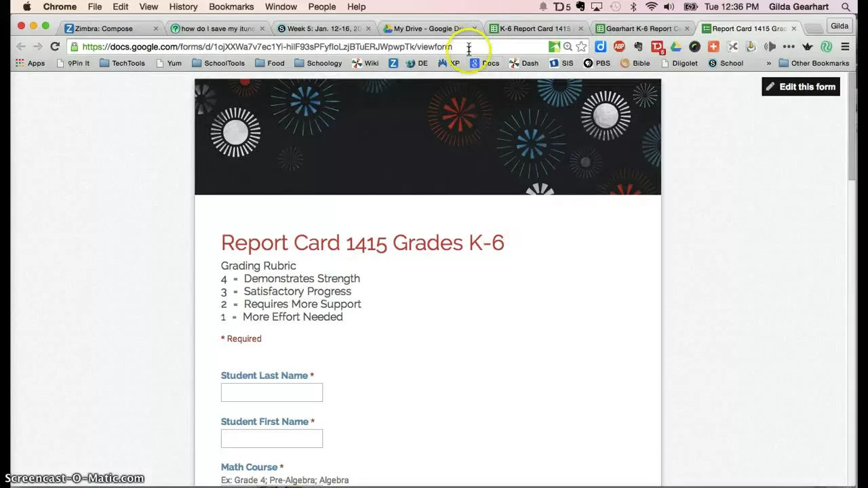Open the volume control in menu bar
Image resolution: width=868 pixels, height=488 pixels.
669,7
